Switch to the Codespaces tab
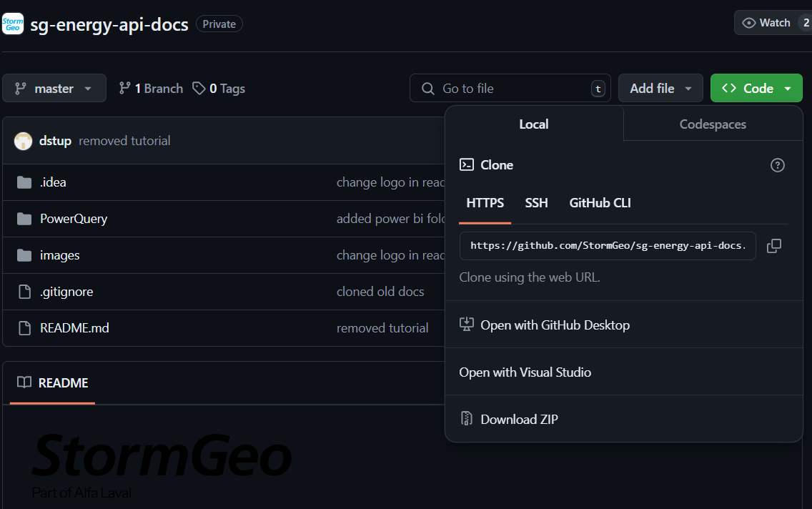The height and width of the screenshot is (509, 812). point(712,124)
